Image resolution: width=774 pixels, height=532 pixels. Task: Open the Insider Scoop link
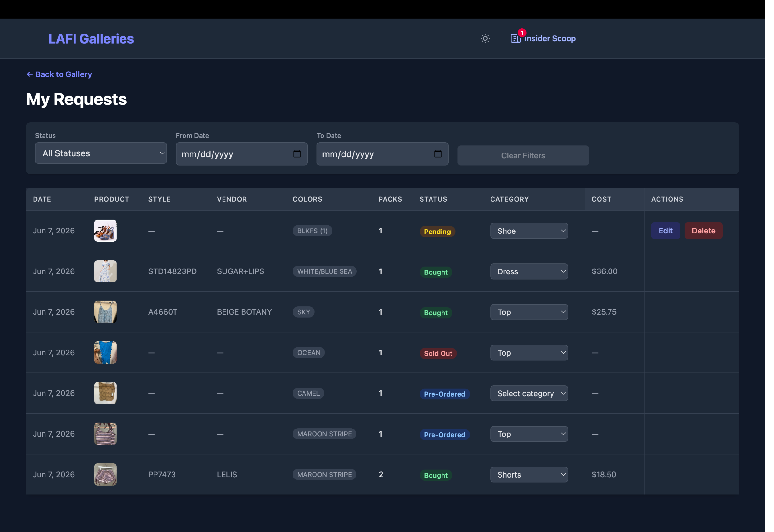click(543, 38)
